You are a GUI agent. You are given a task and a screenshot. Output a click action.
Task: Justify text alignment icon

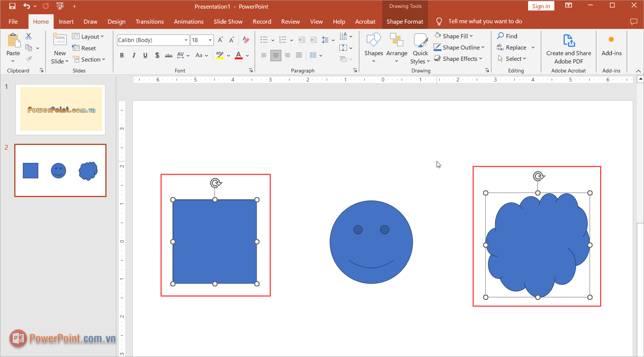tap(299, 56)
